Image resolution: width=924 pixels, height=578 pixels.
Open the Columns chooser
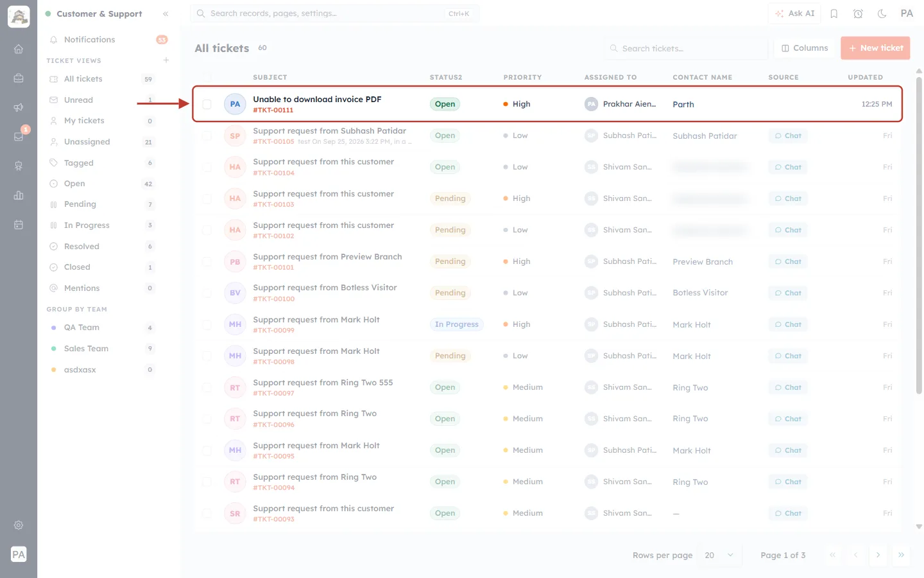805,48
